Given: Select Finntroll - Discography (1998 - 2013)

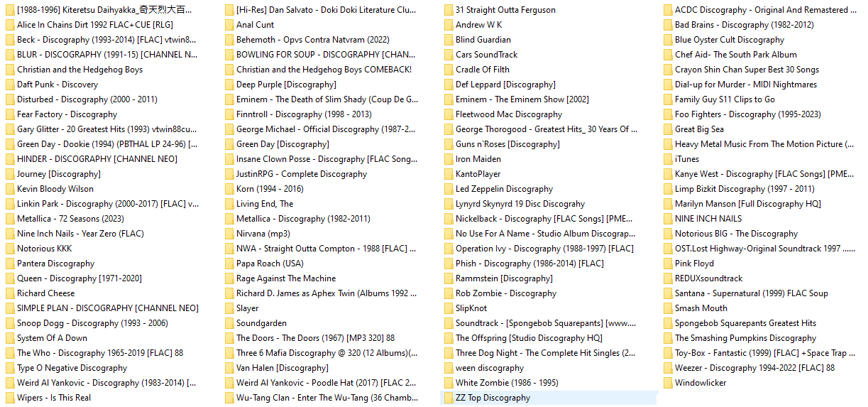Looking at the screenshot, I should click(304, 114).
